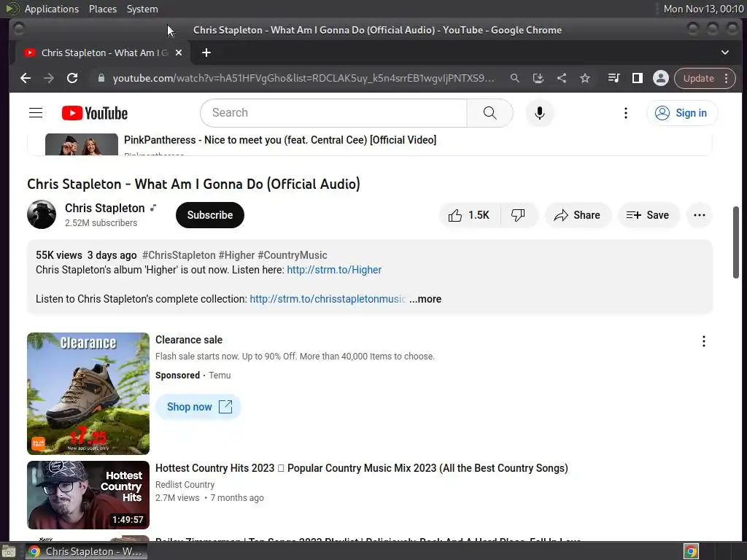Open the Clearance sale ad thumbnail
Image resolution: width=747 pixels, height=560 pixels.
click(x=88, y=393)
